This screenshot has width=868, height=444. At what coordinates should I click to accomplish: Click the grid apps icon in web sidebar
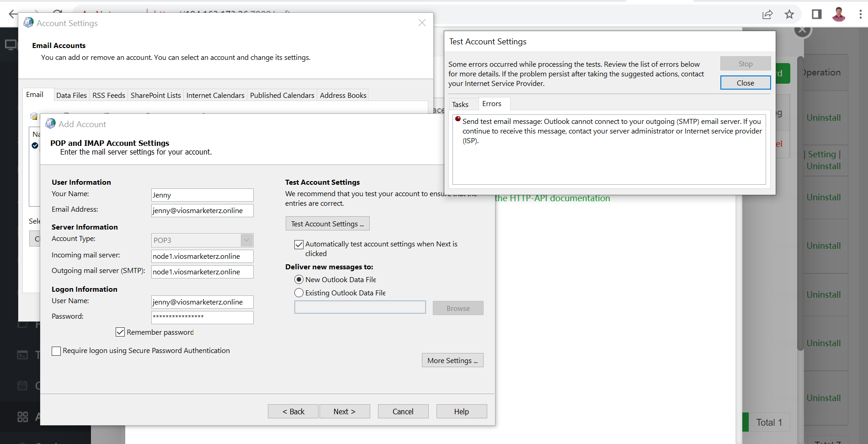point(22,417)
